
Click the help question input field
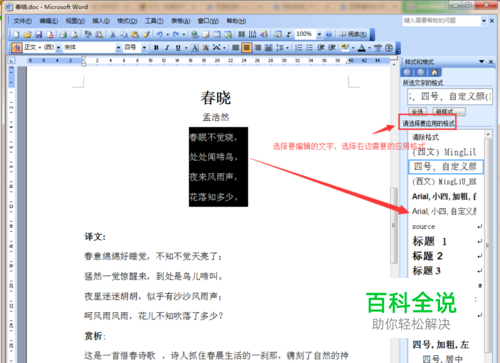pos(441,21)
